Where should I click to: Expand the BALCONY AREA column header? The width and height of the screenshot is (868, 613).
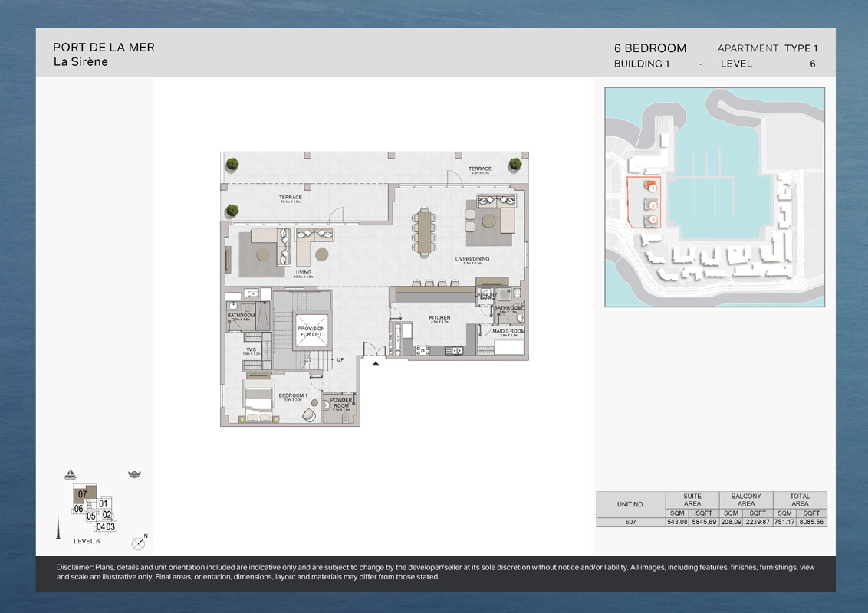(745, 498)
